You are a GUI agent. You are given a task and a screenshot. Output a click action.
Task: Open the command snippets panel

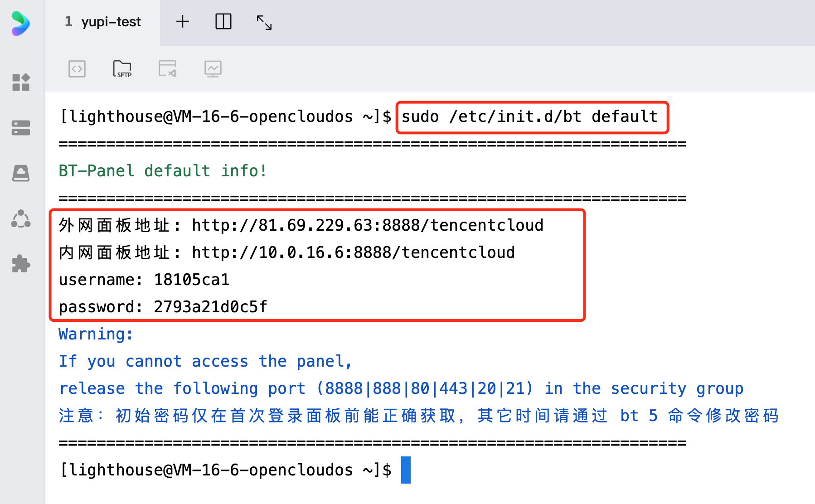coord(77,69)
